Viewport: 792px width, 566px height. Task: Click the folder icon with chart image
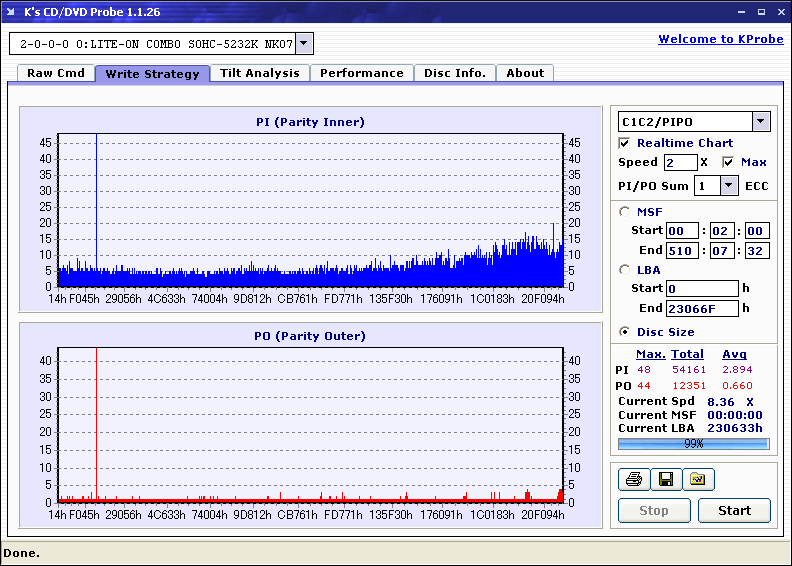tap(698, 480)
